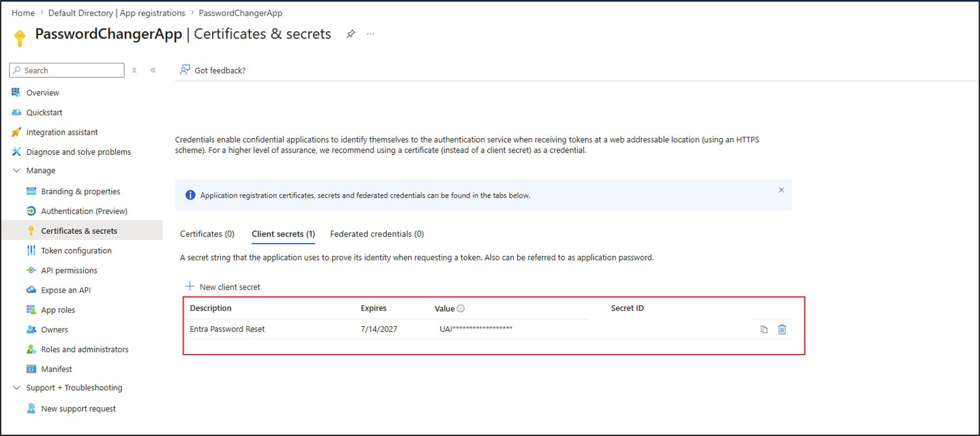Screen dimensions: 980x436
Task: Switch to the Certificates (0) tab
Action: click(x=207, y=234)
